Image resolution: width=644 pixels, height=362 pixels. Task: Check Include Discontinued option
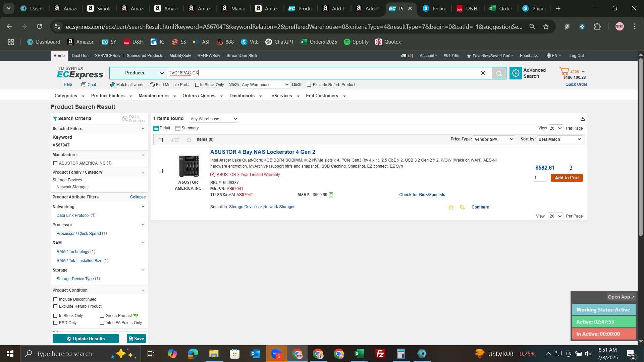click(55, 299)
